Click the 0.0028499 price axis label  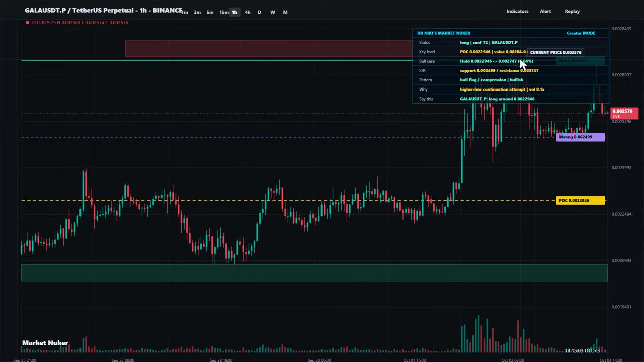point(621,29)
